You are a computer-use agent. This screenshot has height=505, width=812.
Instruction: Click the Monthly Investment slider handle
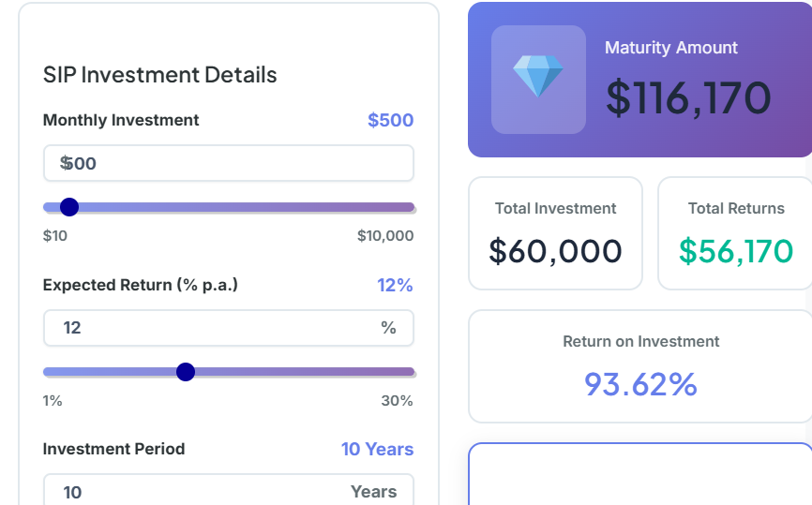[x=69, y=207]
